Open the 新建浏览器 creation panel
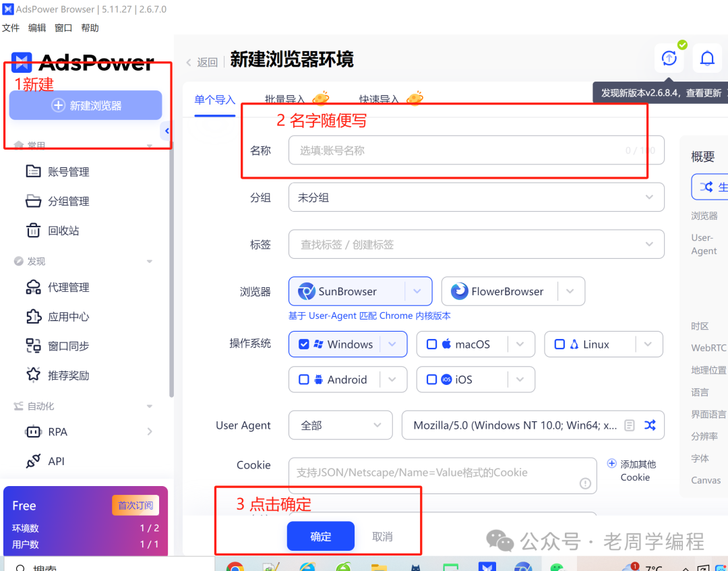The width and height of the screenshot is (728, 571). pos(85,105)
